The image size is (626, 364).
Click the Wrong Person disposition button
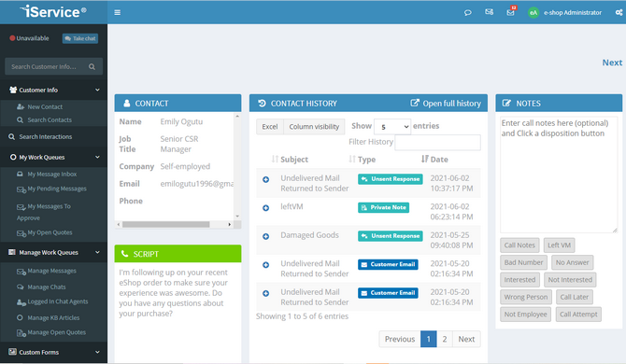[x=526, y=297]
